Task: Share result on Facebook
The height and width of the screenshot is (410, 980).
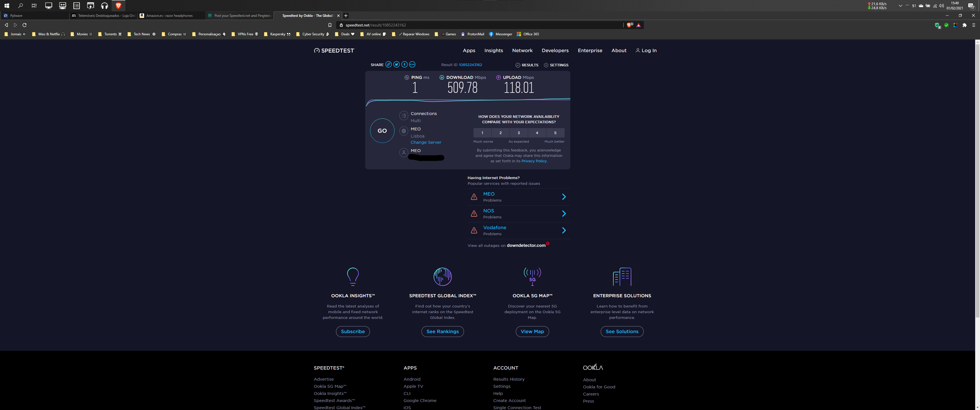Action: [405, 65]
